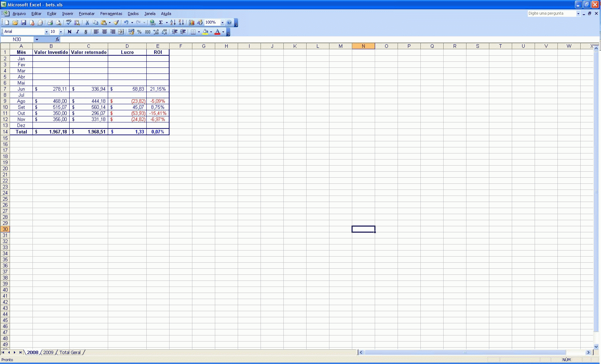Viewport: 601px width, 364px height.
Task: Go to last sheet tab navigation arrow
Action: (x=21, y=352)
